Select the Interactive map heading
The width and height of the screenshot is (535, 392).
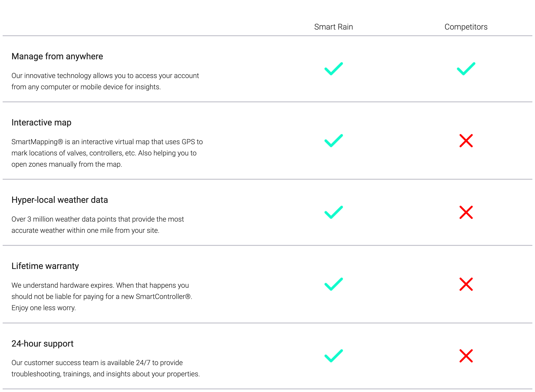pos(41,123)
